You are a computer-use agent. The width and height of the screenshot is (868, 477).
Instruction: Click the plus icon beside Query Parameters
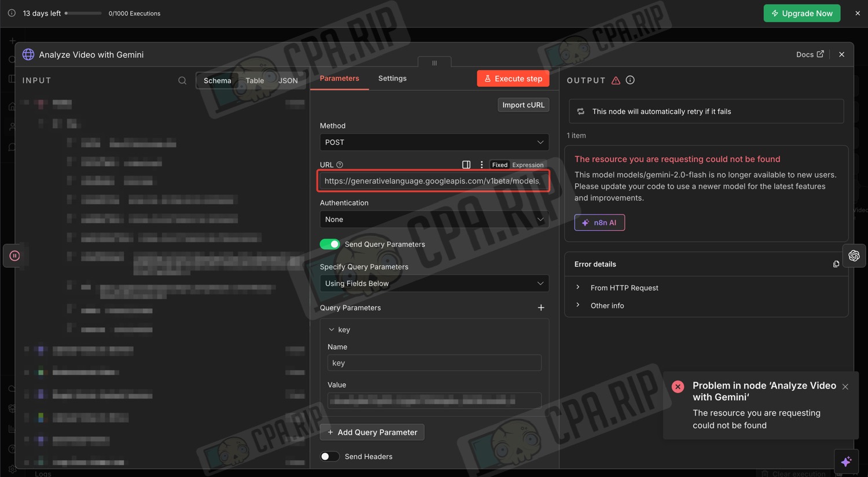pos(541,308)
